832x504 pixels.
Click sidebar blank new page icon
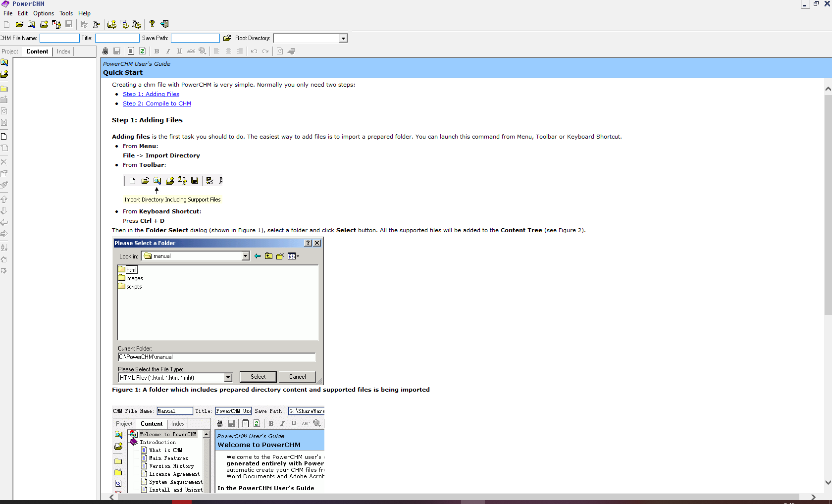point(4,136)
